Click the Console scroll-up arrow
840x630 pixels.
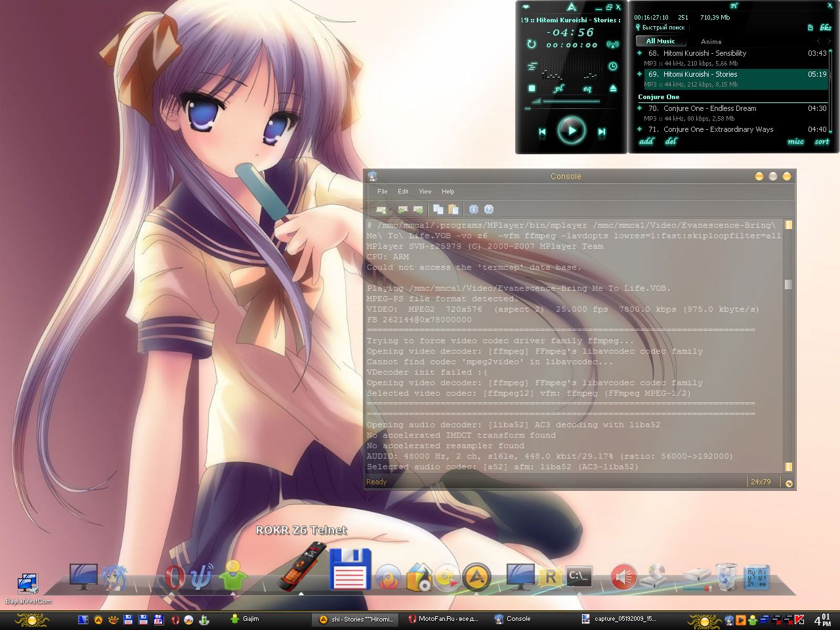point(788,225)
